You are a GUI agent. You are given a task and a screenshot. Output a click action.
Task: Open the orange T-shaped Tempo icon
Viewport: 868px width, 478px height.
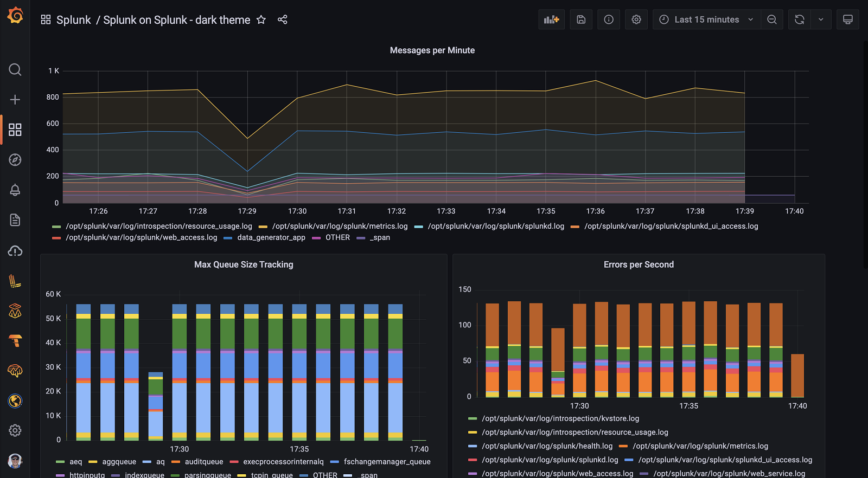[15, 340]
